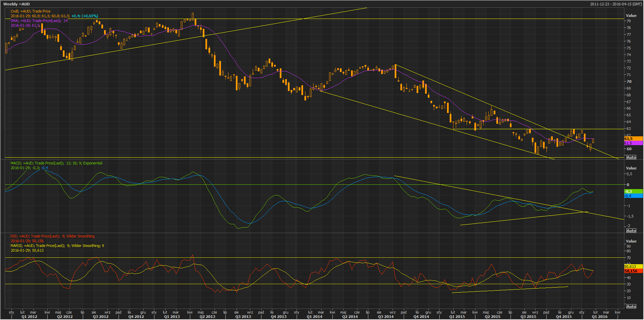Click the Auto button in the price pane
Screen dimensions: 644x320
point(631,157)
